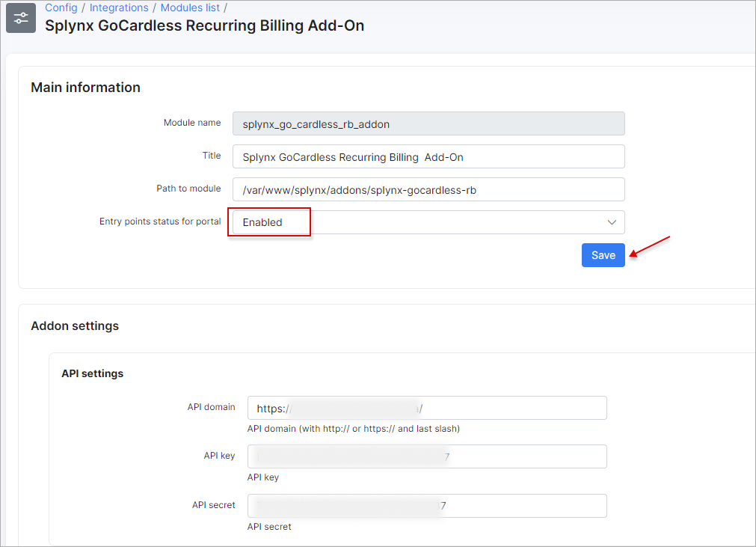Click the Path to module label
This screenshot has width=756, height=547.
point(188,189)
